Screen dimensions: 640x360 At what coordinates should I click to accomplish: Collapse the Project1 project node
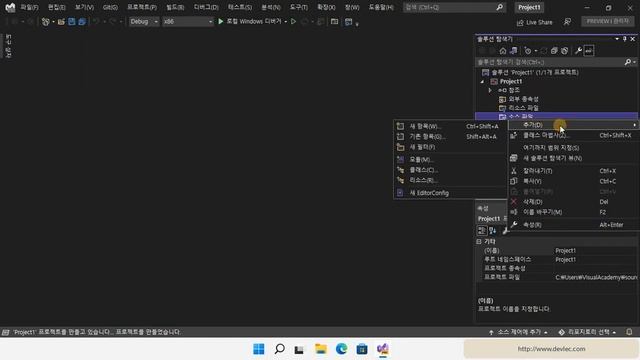click(482, 81)
